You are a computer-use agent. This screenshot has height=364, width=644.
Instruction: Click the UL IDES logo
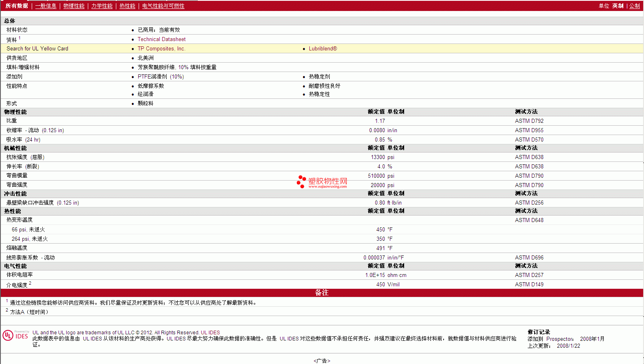pyautogui.click(x=15, y=336)
